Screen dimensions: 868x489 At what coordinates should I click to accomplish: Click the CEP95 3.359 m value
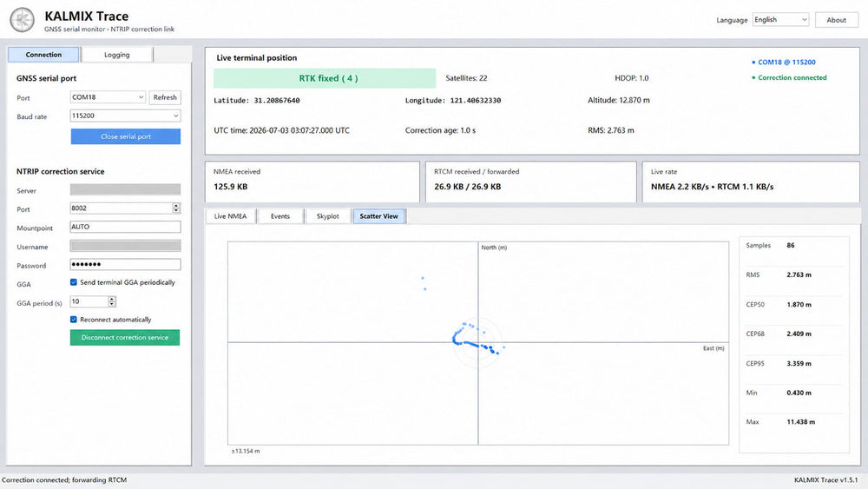[799, 364]
